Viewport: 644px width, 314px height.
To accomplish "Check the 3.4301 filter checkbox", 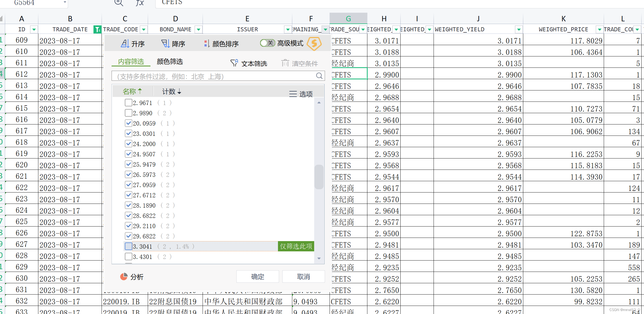I will click(129, 256).
